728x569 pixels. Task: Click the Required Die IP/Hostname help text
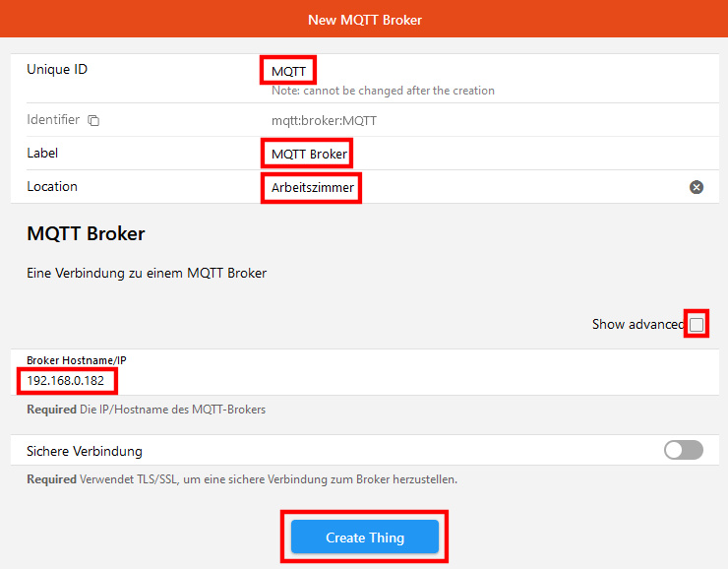click(147, 410)
